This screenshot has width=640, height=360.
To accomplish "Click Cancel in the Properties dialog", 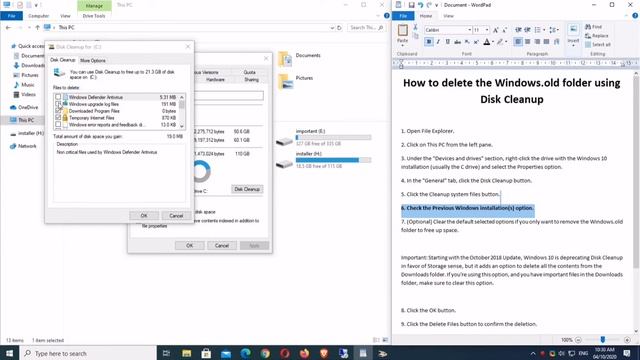I will coord(222,245).
